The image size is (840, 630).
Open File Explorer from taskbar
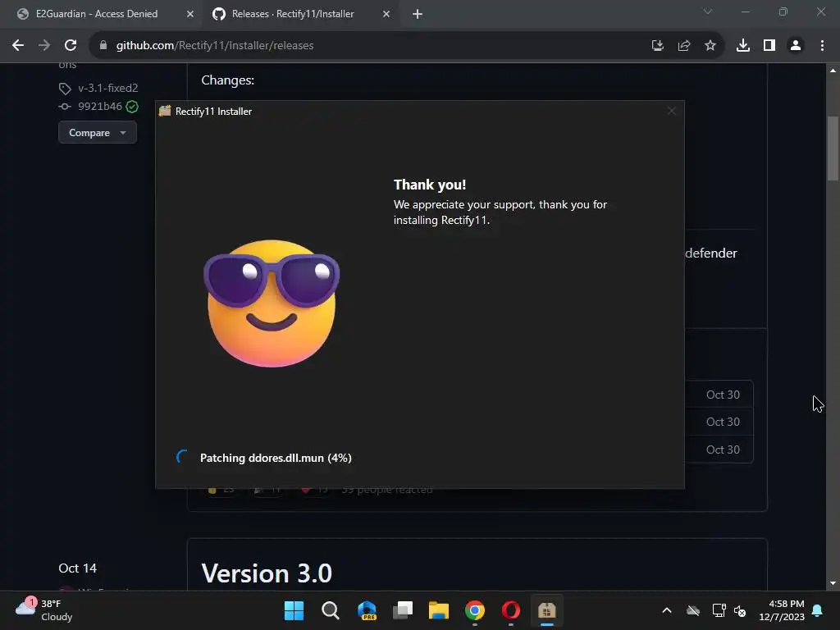[x=439, y=610]
